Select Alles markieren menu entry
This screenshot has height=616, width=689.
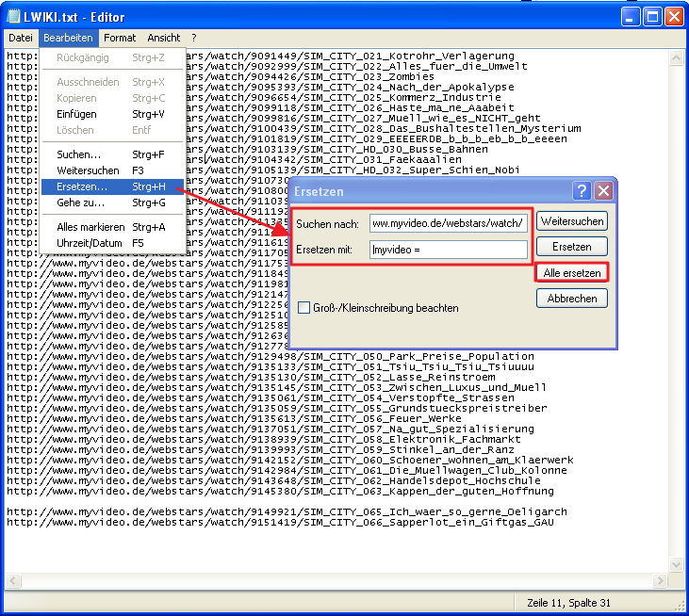point(90,227)
